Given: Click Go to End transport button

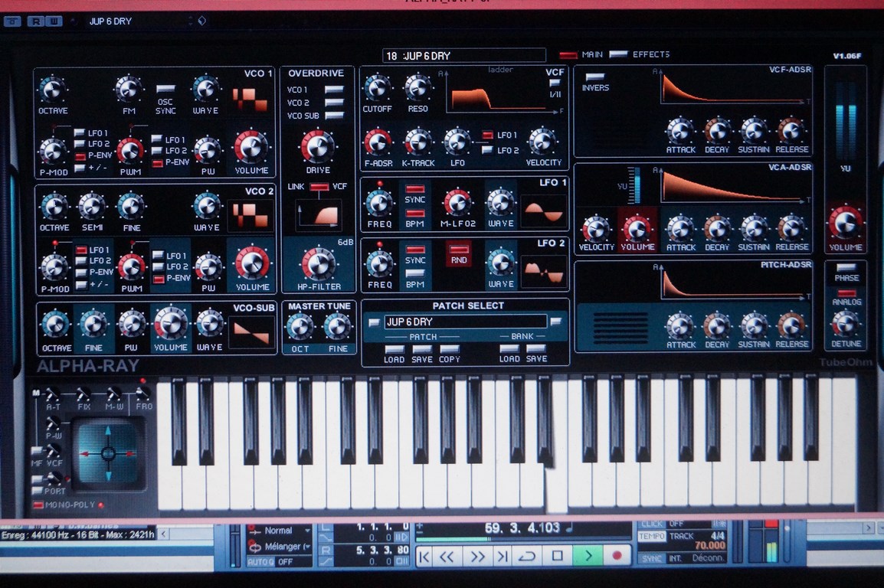Looking at the screenshot, I should (501, 557).
